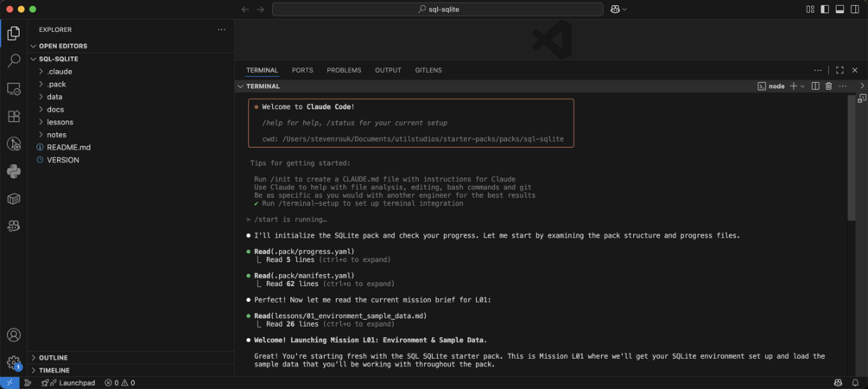This screenshot has width=868, height=389.
Task: Open the VERSION file
Action: click(130, 160)
